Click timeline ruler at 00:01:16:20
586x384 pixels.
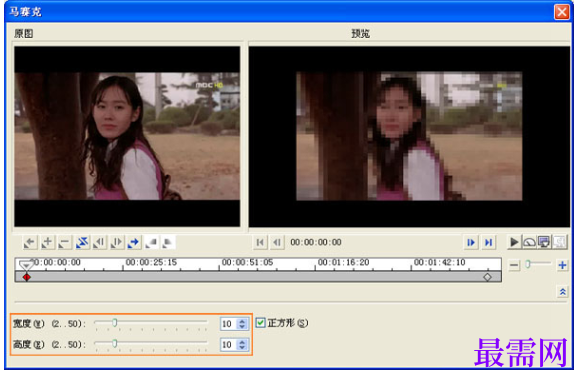pos(343,262)
